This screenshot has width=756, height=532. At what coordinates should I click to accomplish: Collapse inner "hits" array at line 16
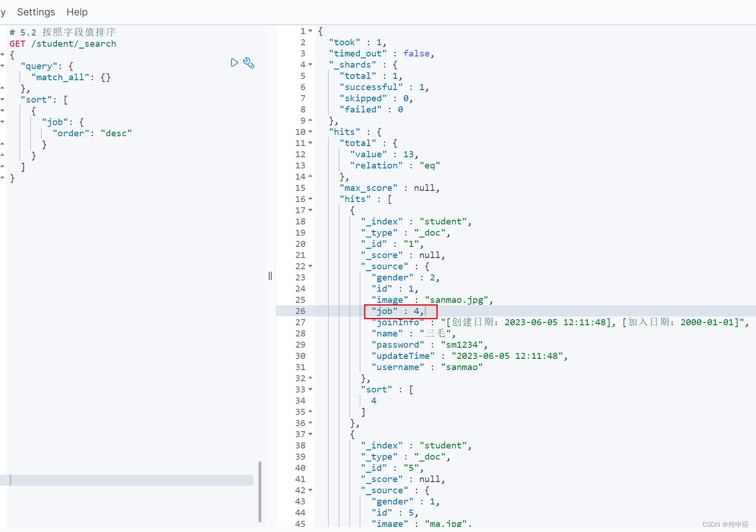pos(310,199)
